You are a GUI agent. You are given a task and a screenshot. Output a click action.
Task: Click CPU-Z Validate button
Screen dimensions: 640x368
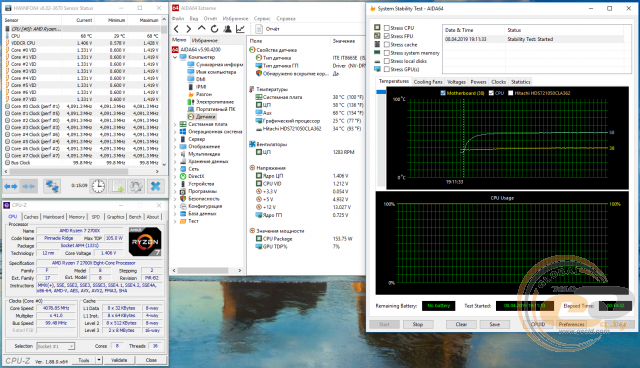(119, 360)
